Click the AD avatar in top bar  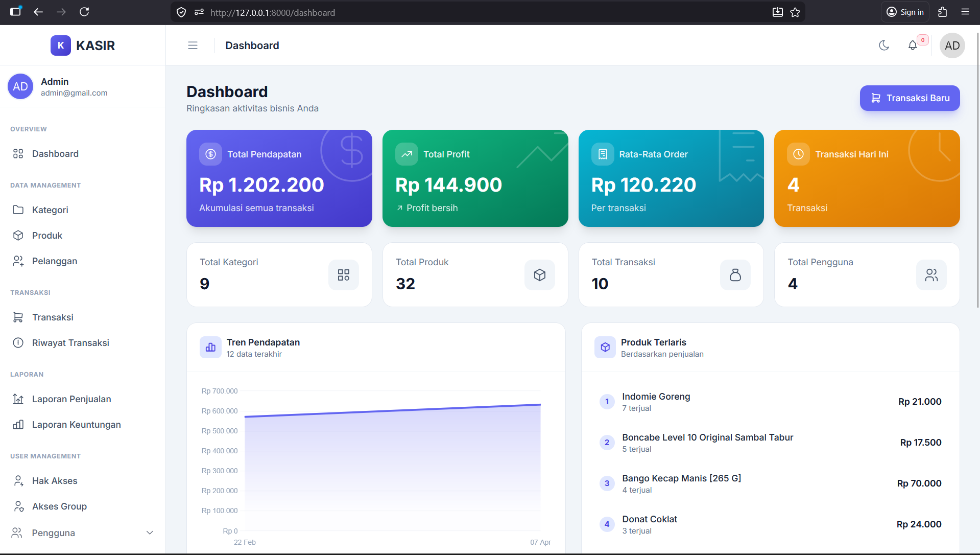tap(952, 45)
